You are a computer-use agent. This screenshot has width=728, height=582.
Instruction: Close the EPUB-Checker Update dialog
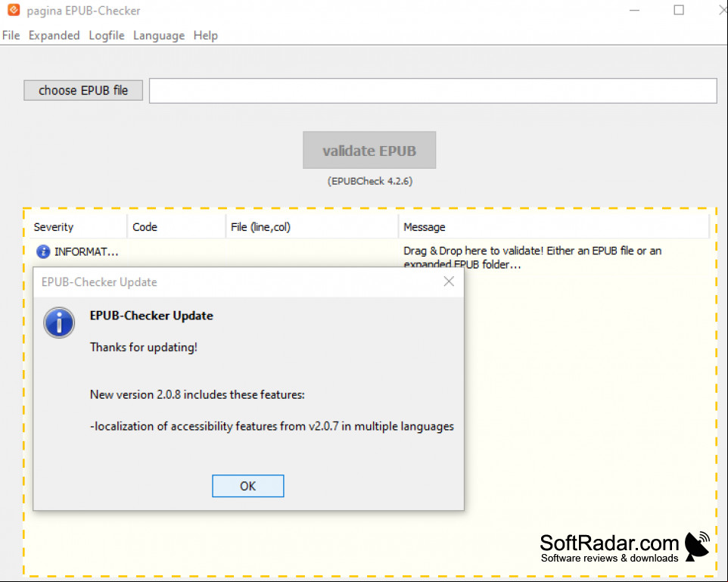449,282
